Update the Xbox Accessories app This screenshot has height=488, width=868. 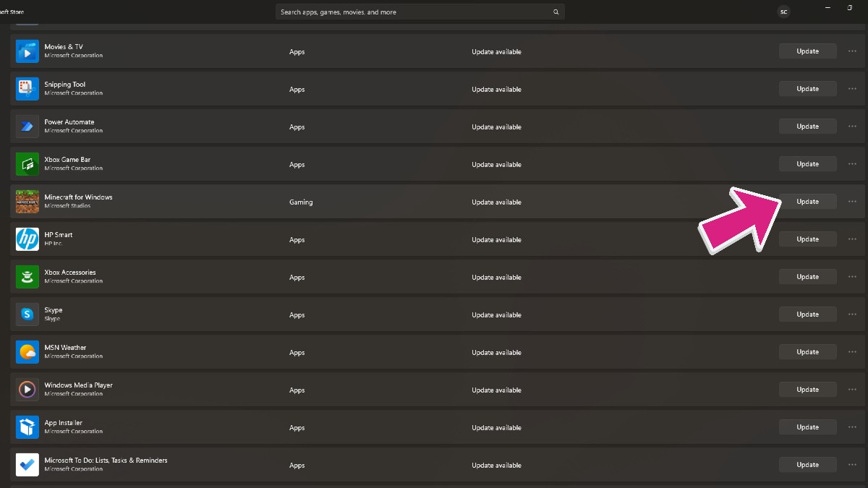(807, 277)
